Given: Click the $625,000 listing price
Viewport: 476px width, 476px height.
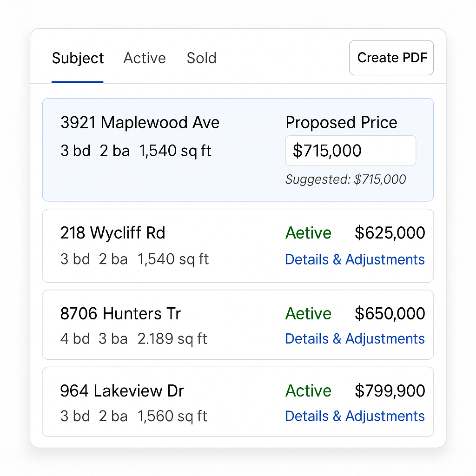Looking at the screenshot, I should (390, 233).
